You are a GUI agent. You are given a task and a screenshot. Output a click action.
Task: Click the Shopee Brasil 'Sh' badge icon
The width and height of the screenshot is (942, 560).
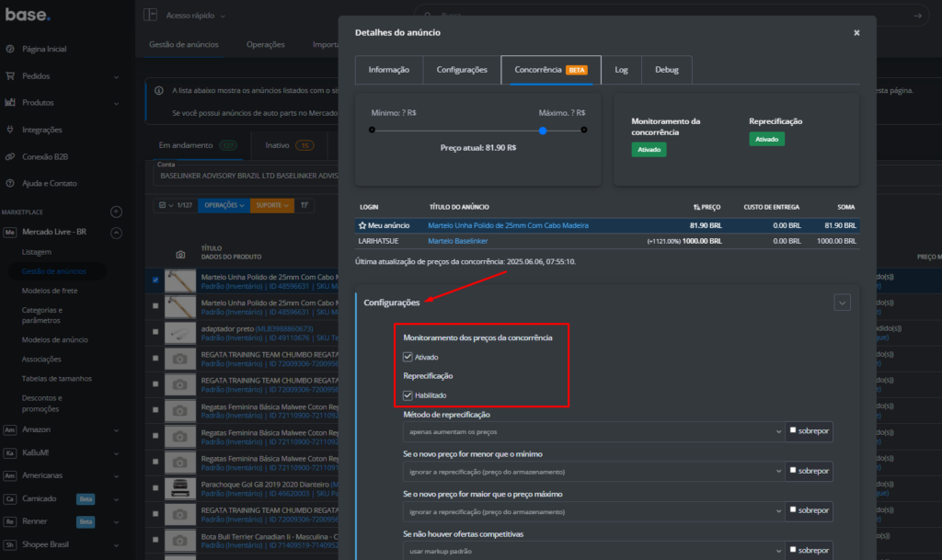[9, 545]
